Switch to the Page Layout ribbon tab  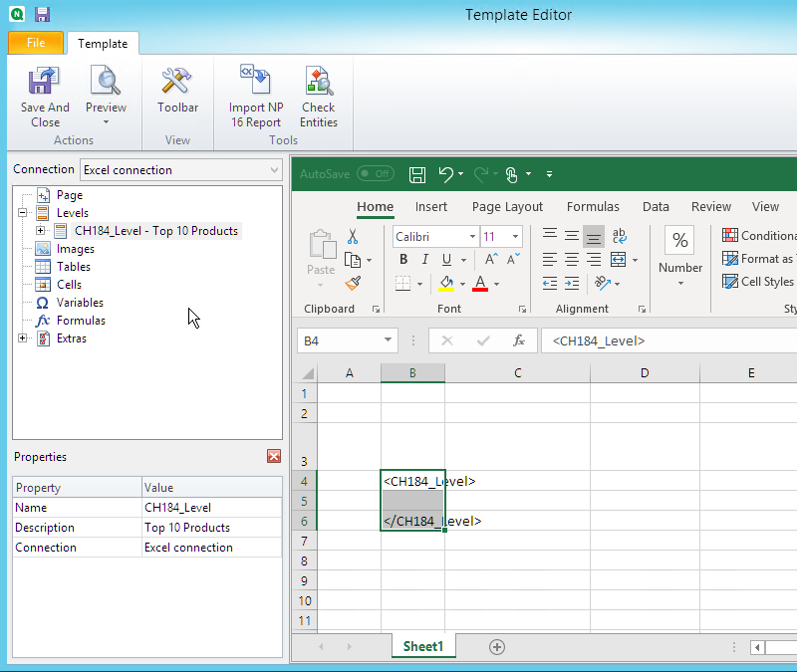(507, 207)
